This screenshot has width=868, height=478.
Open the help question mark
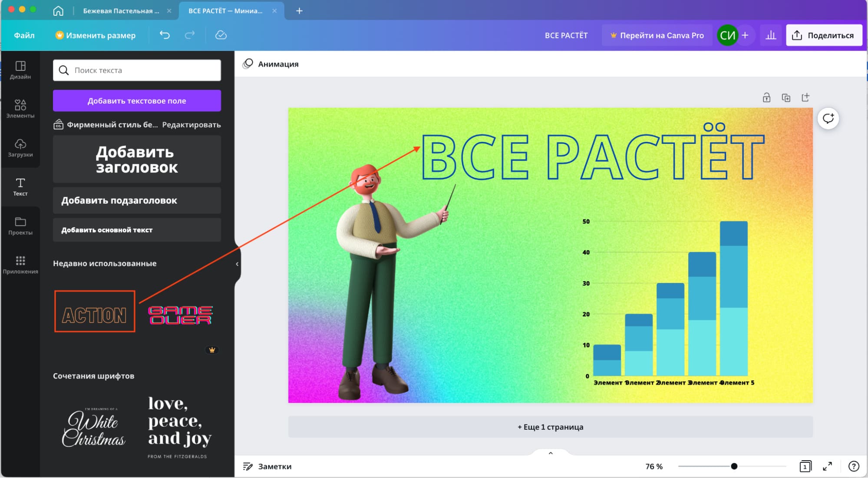pos(854,466)
